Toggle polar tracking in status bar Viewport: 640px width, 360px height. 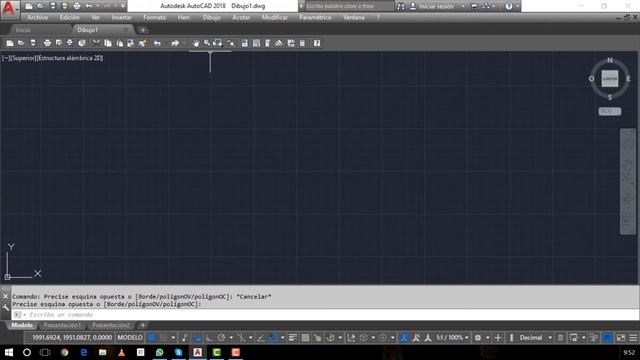[221, 338]
